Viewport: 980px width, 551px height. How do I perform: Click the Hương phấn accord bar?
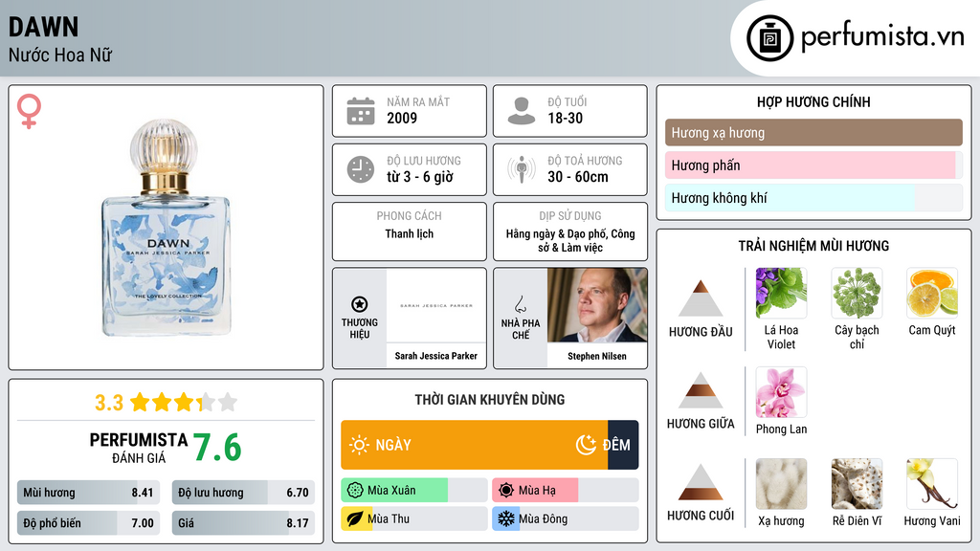[813, 165]
